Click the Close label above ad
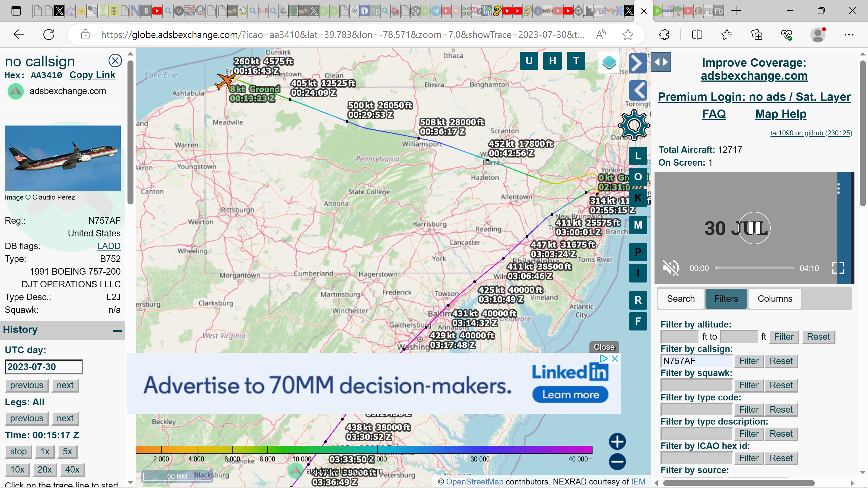This screenshot has height=488, width=868. coord(604,347)
